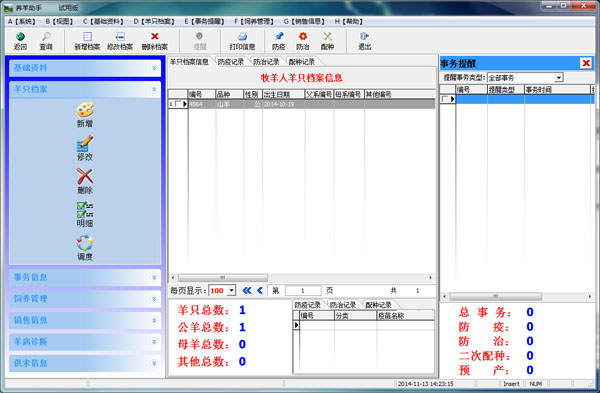The height and width of the screenshot is (393, 600).
Task: Switch to the 防治记录 tab at top
Action: coord(266,62)
